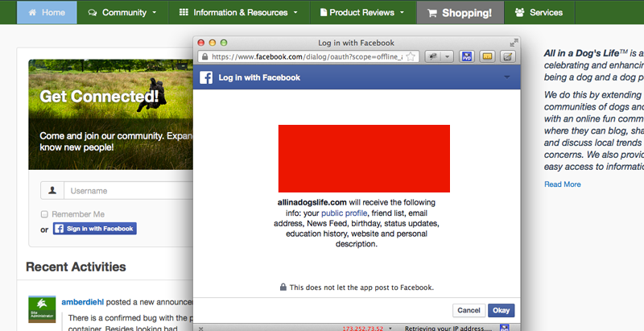
Task: Close the popup status bar with the x
Action: [200, 329]
